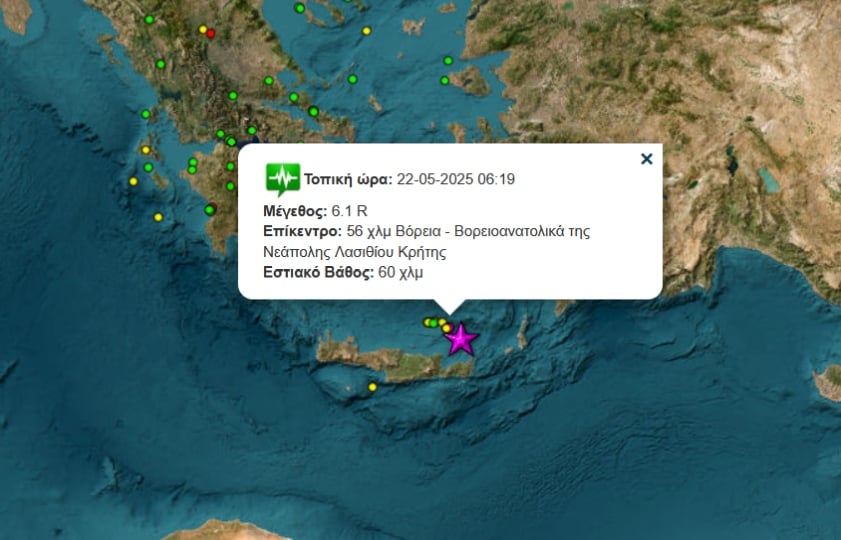Click the "Εστιακό Βάθος: 60 χλμ" line
Viewport: 841px width, 540px height.
[x=343, y=272]
